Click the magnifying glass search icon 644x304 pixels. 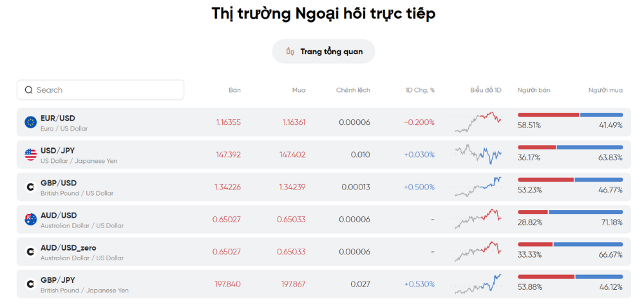pyautogui.click(x=28, y=90)
